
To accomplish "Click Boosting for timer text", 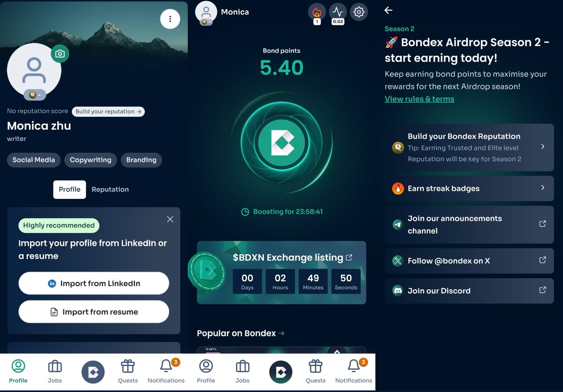I will pos(288,211).
